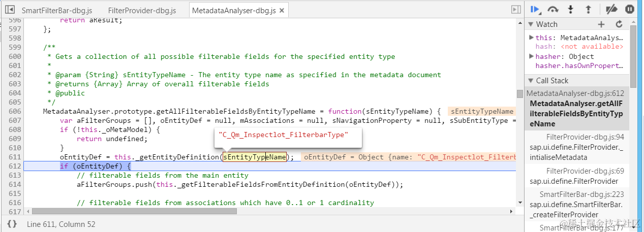The image size is (644, 232).
Task: Collapse the Call Stack section
Action: click(x=530, y=80)
